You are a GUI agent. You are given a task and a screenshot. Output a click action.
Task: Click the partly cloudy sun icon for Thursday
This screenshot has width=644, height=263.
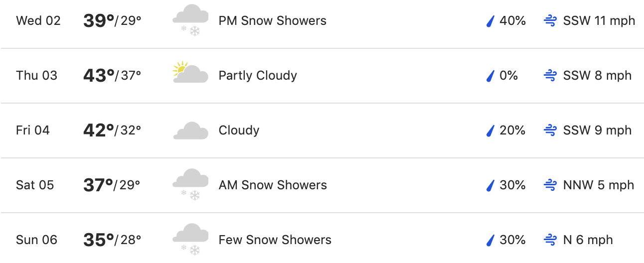click(190, 73)
